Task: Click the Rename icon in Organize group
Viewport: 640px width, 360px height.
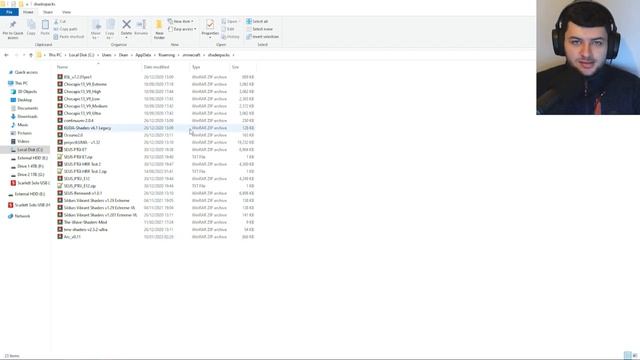Action: pyautogui.click(x=141, y=24)
